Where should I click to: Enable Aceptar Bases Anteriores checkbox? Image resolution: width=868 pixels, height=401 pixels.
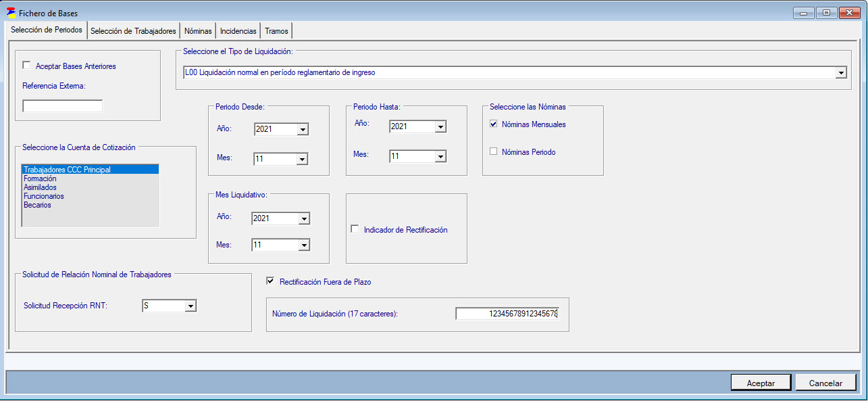coord(27,66)
